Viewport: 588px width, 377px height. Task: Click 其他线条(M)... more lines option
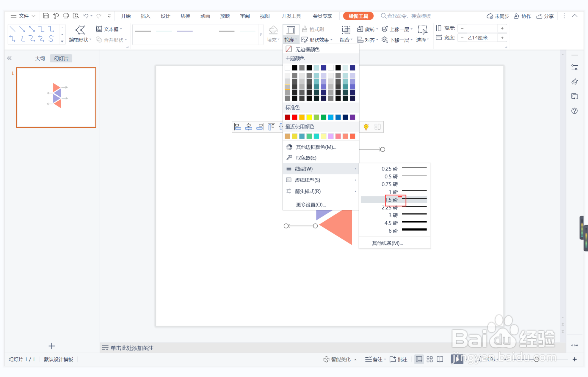(387, 243)
